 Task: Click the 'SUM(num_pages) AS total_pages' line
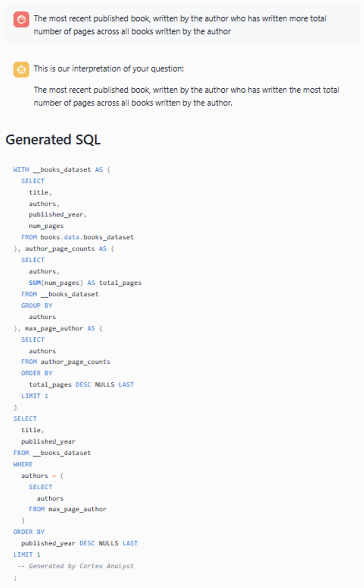[85, 282]
